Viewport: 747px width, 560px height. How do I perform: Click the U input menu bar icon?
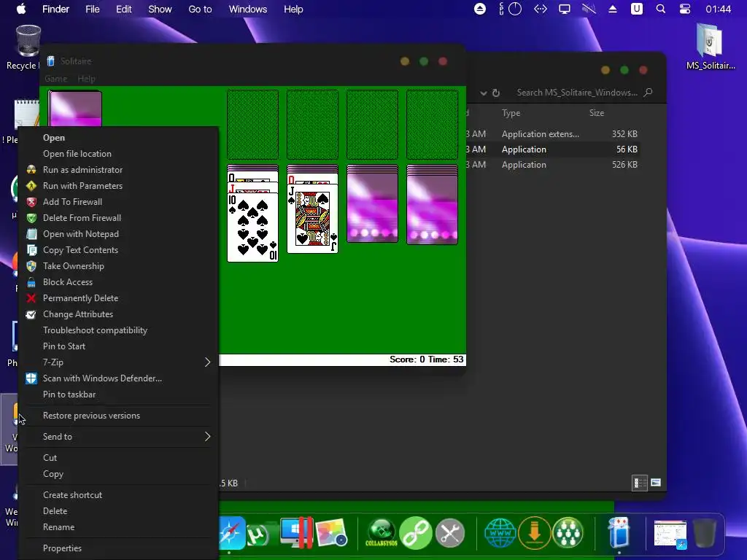pyautogui.click(x=636, y=9)
